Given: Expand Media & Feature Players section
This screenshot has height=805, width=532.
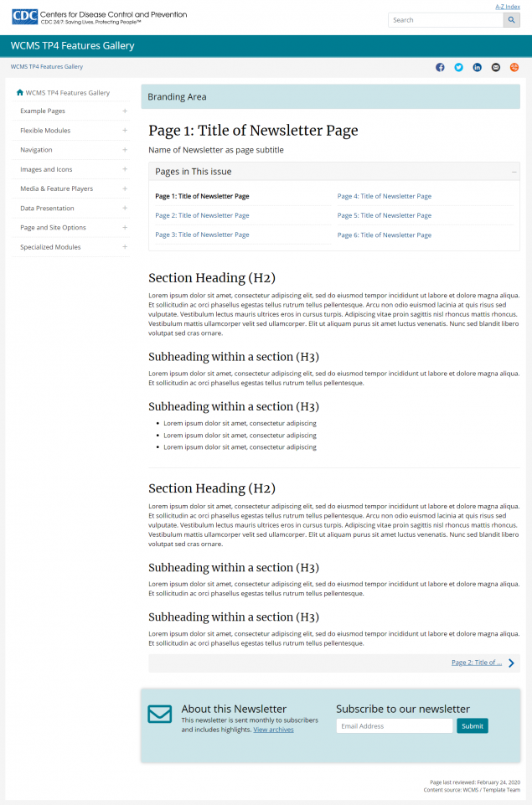Looking at the screenshot, I should pyautogui.click(x=125, y=188).
